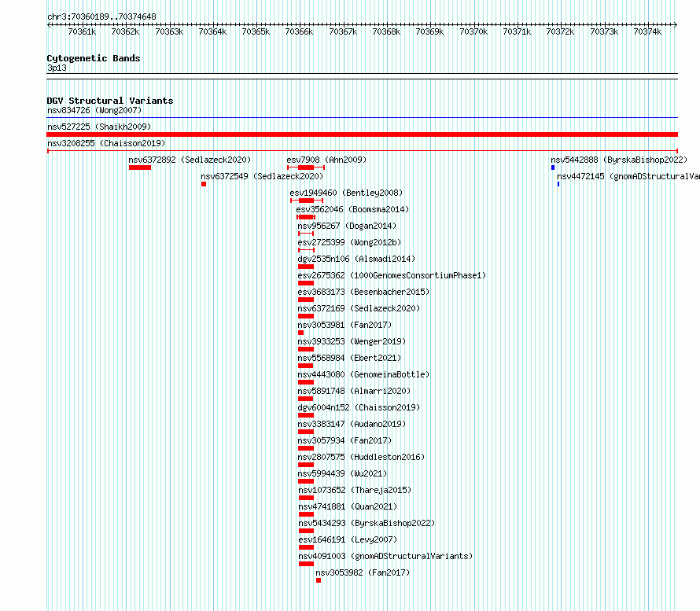
Task: Click the esv2725399 Wong2012b outline glyph
Action: point(306,250)
